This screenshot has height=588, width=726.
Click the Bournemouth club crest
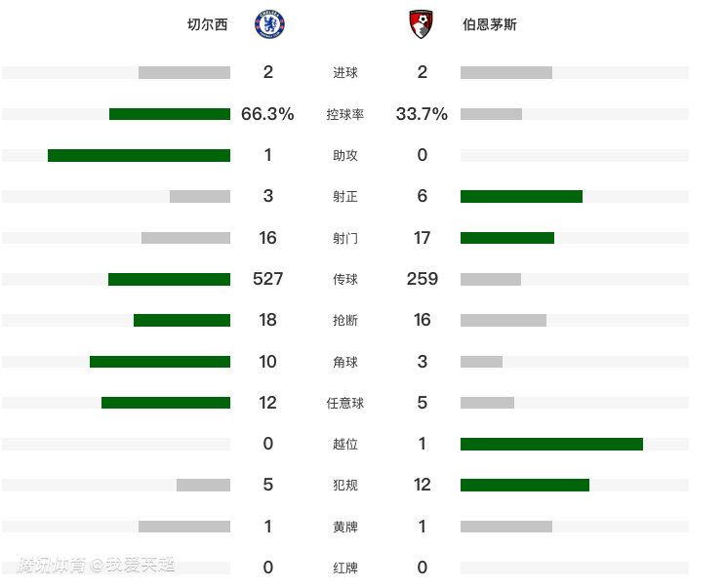tap(422, 24)
